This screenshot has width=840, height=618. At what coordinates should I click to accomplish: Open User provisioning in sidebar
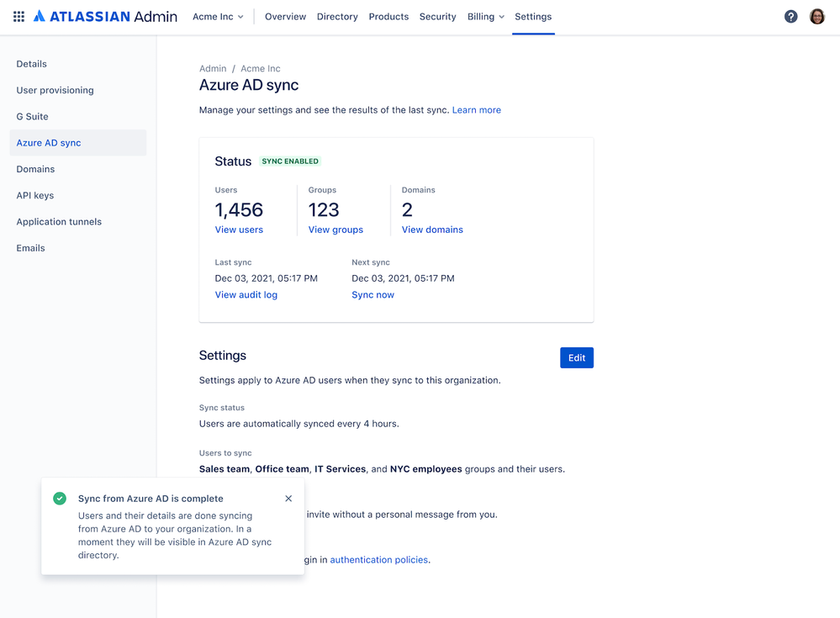click(78, 90)
